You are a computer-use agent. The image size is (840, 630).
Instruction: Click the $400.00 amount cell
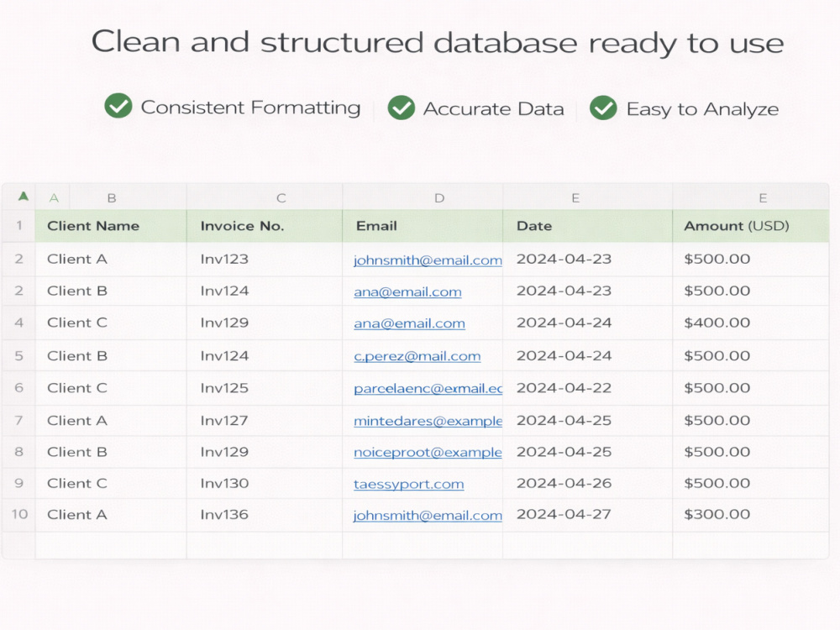click(750, 323)
